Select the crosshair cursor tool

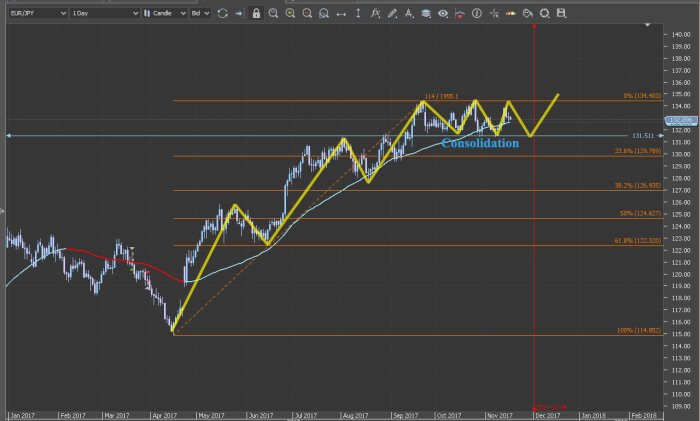point(494,13)
